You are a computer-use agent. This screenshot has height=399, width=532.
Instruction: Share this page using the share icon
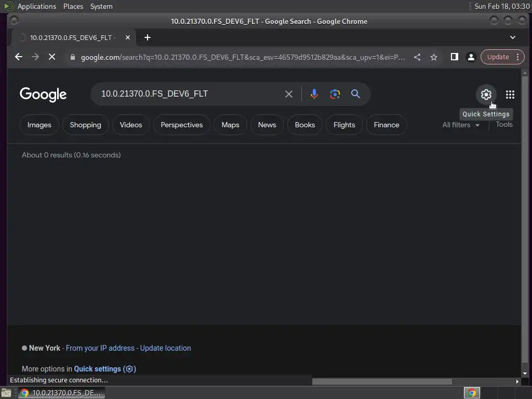417,57
